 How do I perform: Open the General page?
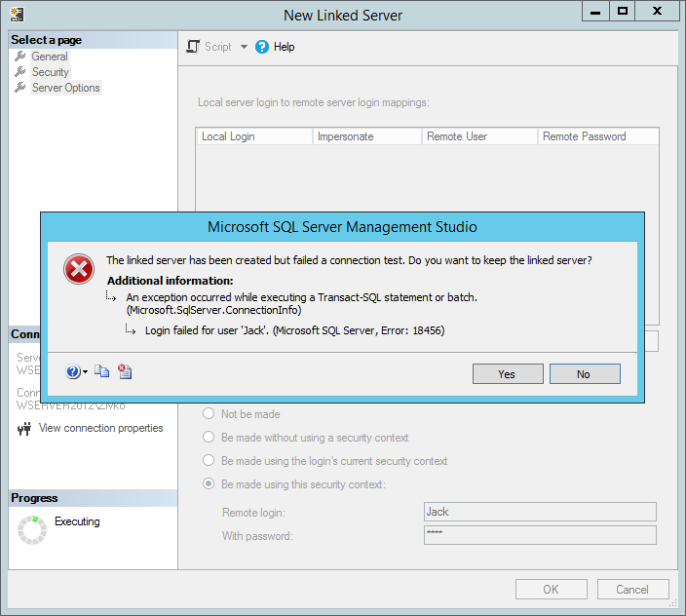tap(50, 57)
